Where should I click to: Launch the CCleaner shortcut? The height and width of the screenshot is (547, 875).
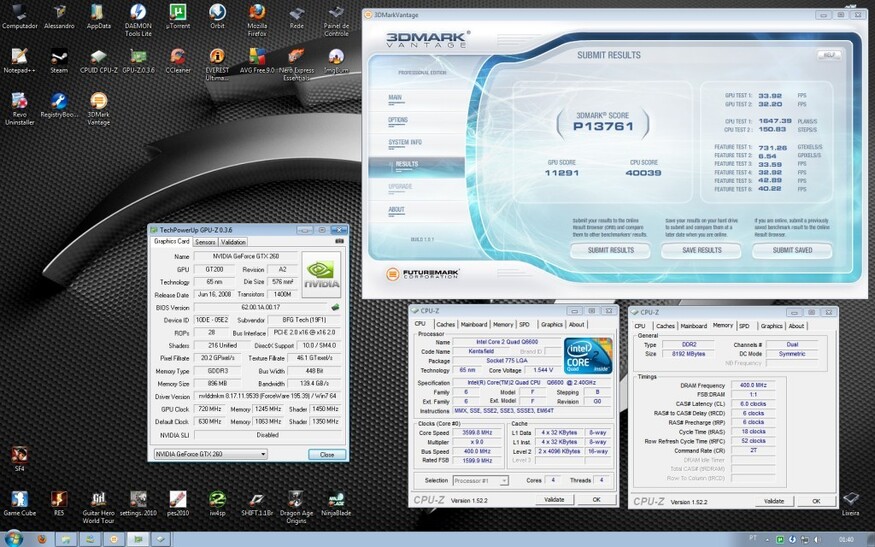177,61
